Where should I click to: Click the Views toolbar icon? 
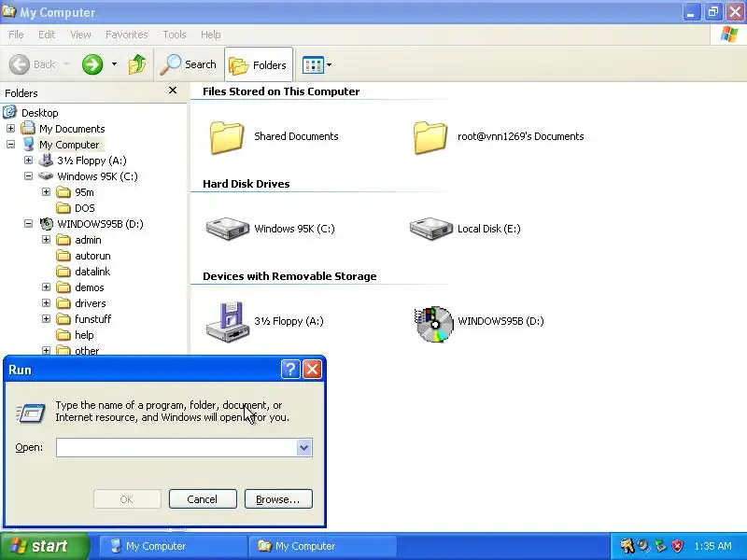coord(313,64)
